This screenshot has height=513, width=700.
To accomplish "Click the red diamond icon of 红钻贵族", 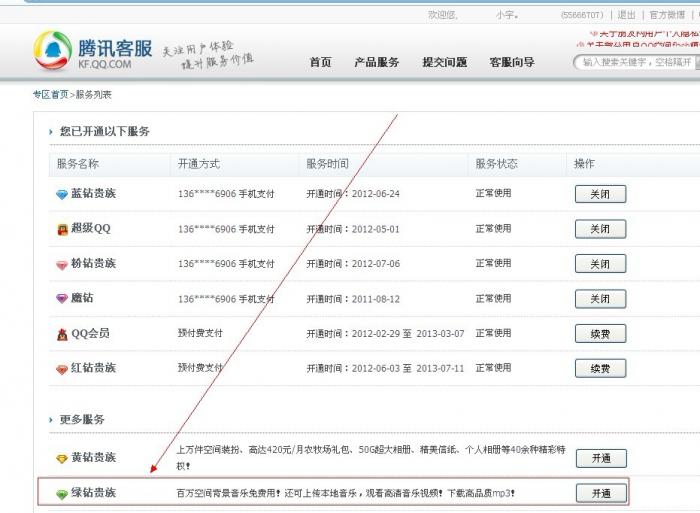I will pos(62,369).
